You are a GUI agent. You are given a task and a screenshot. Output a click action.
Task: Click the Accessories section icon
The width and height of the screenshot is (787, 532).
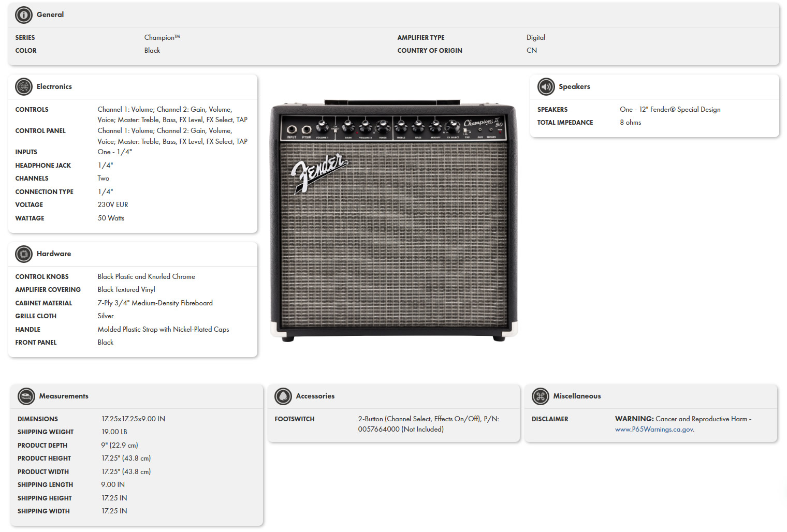tap(283, 396)
